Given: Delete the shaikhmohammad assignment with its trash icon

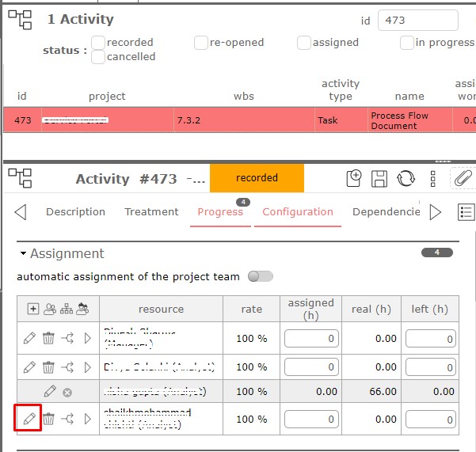Looking at the screenshot, I should pyautogui.click(x=48, y=419).
